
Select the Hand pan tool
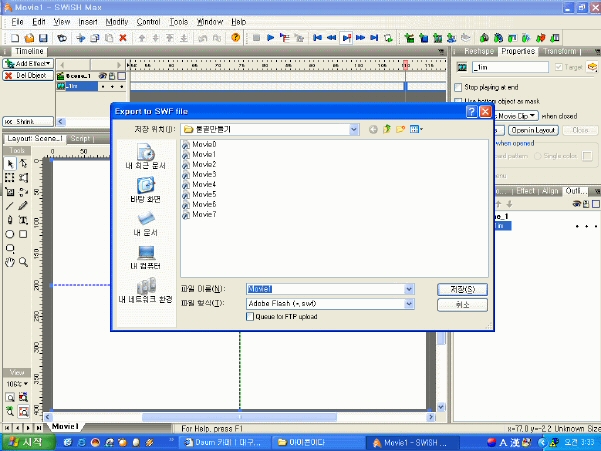10,262
